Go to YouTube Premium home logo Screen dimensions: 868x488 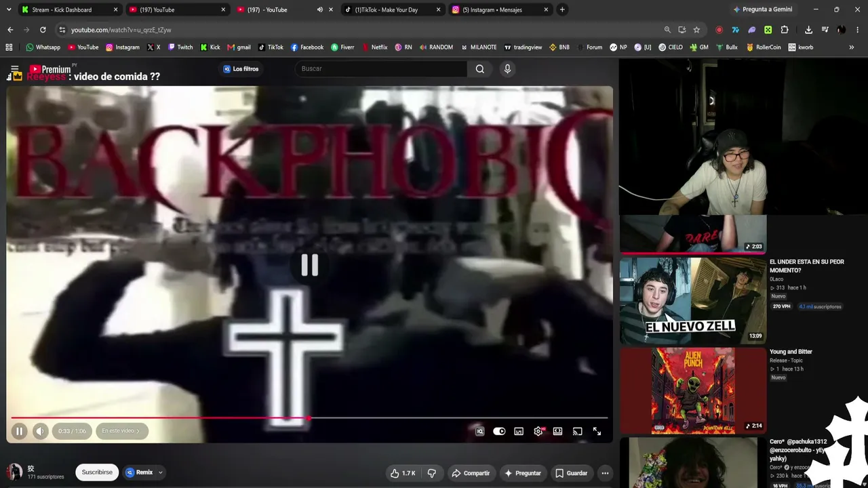point(50,69)
